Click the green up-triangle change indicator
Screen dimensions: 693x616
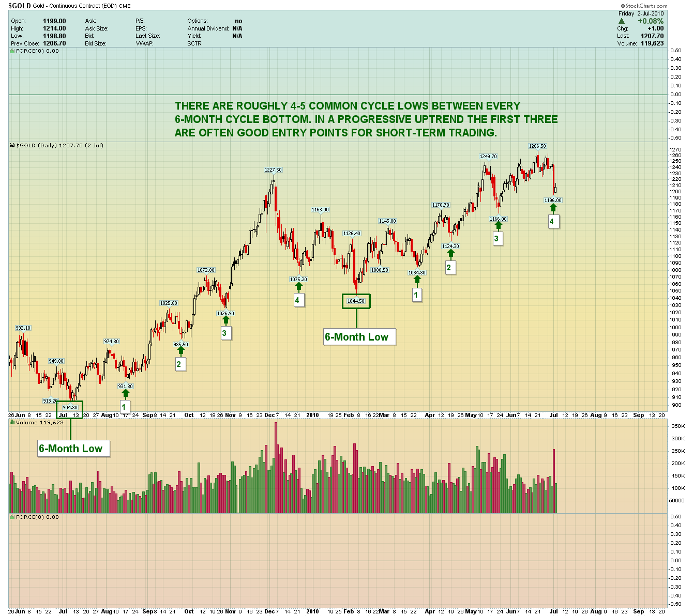[622, 21]
